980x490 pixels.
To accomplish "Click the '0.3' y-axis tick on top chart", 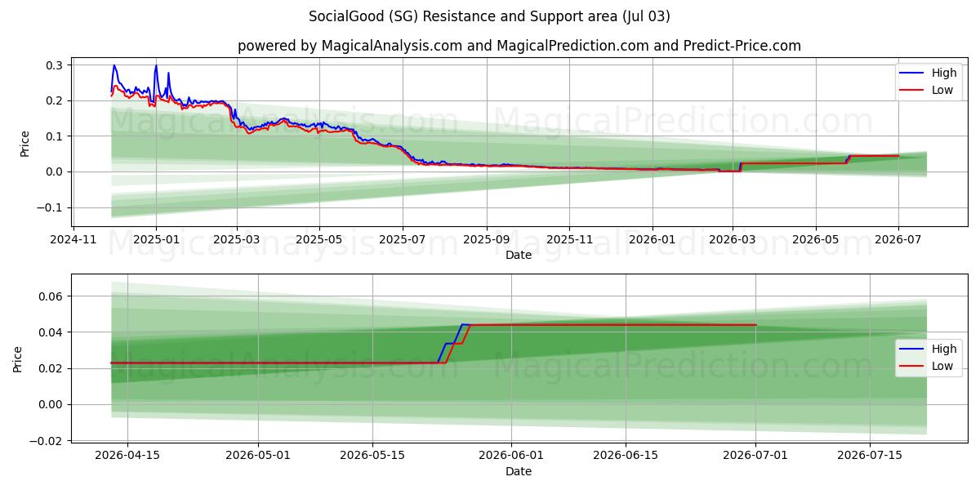I will [56, 65].
